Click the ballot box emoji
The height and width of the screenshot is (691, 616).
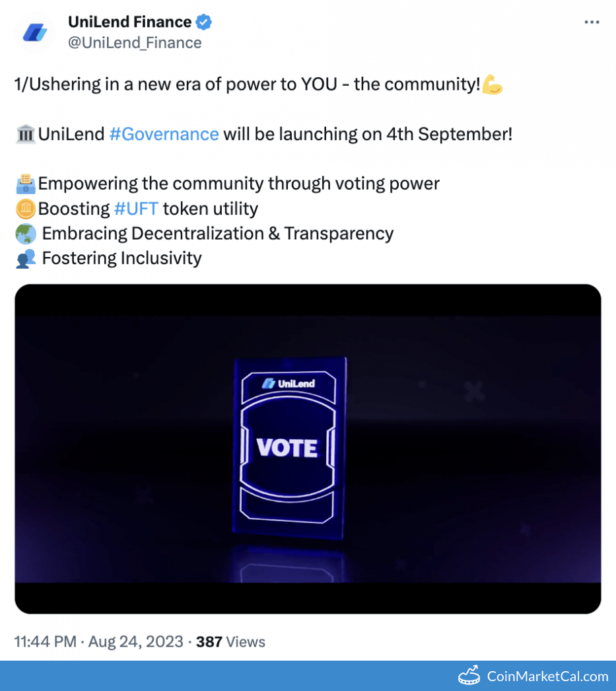click(25, 183)
